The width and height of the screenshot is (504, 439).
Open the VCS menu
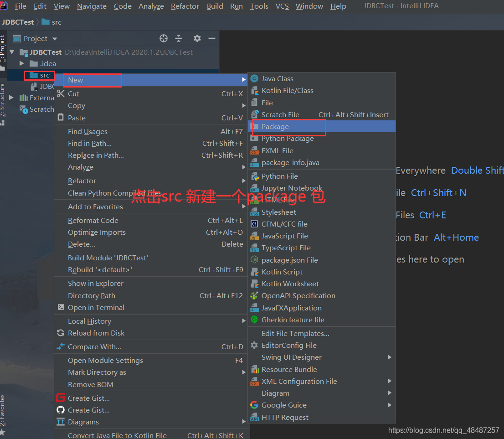[282, 6]
